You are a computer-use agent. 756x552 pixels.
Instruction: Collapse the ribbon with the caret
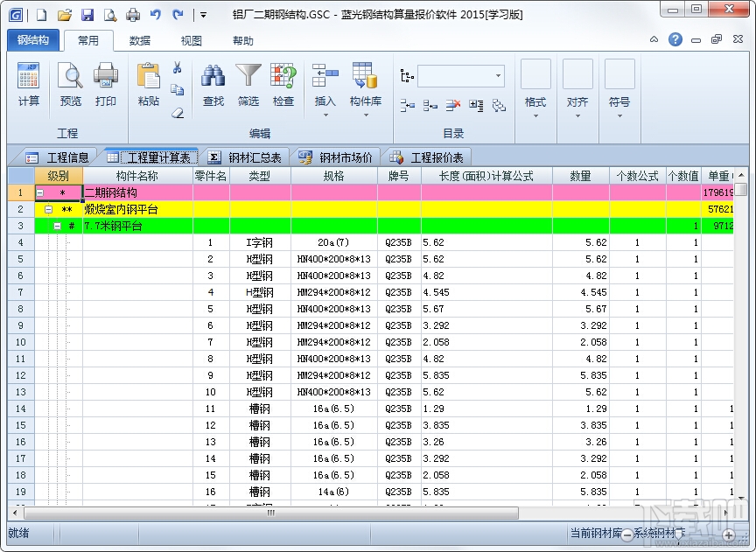coord(654,39)
